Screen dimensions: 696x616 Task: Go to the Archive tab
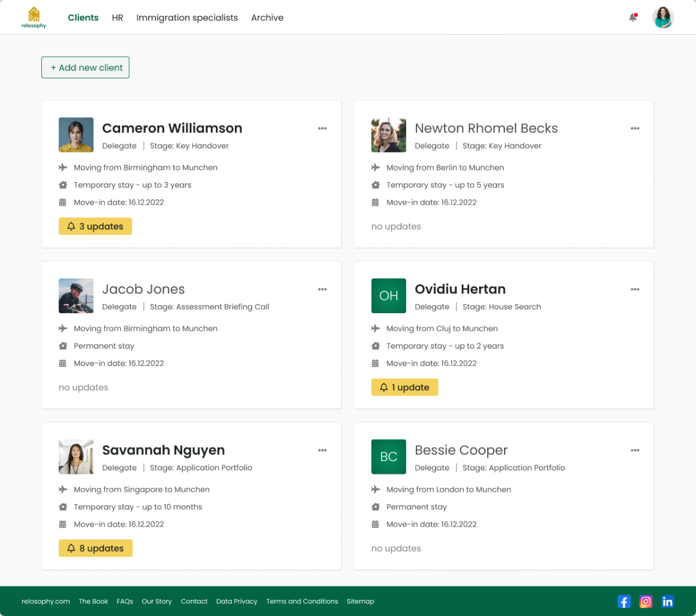pyautogui.click(x=267, y=17)
